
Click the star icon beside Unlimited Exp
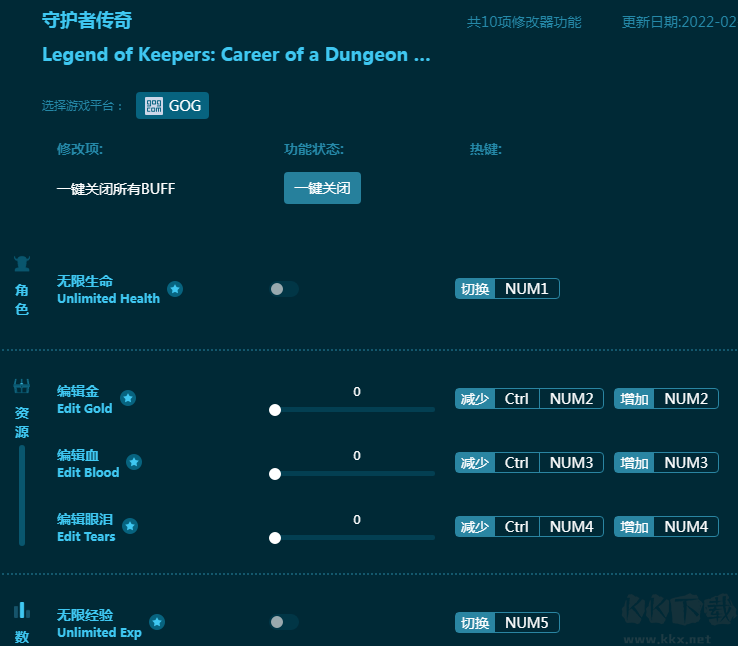(x=157, y=622)
